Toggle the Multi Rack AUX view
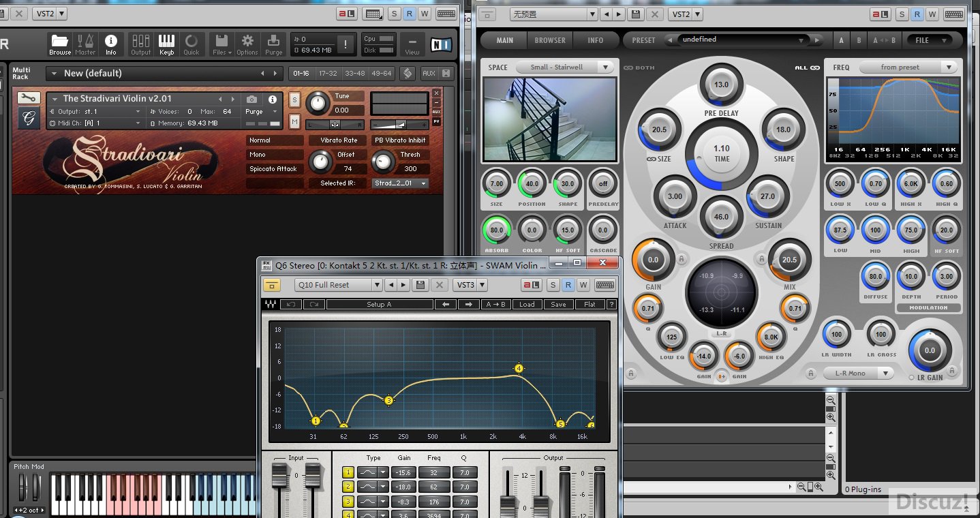This screenshot has width=980, height=518. click(x=429, y=73)
